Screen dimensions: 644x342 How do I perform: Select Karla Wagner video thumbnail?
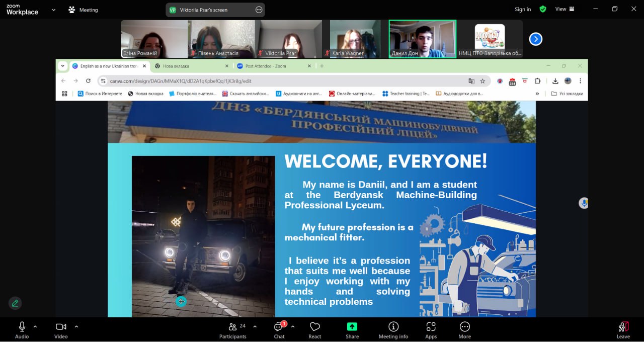pos(355,39)
